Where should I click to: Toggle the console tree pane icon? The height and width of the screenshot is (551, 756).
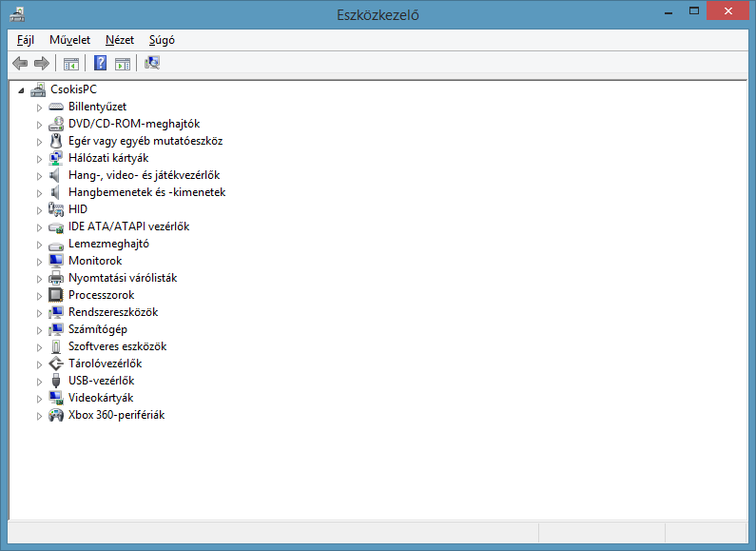coord(71,63)
